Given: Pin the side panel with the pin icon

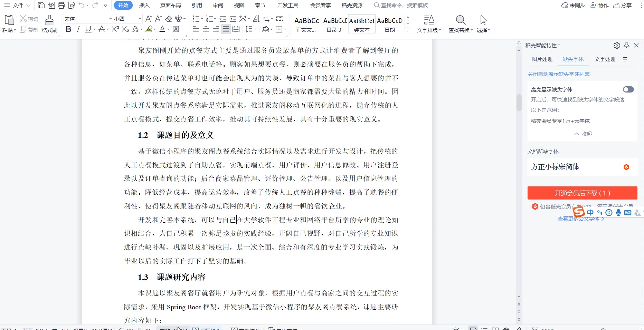Looking at the screenshot, I should [627, 45].
